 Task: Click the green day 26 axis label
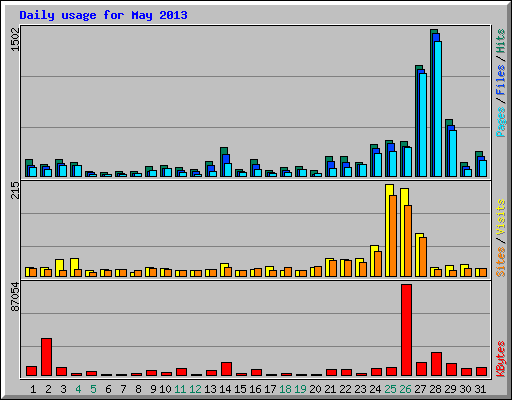tap(405, 389)
